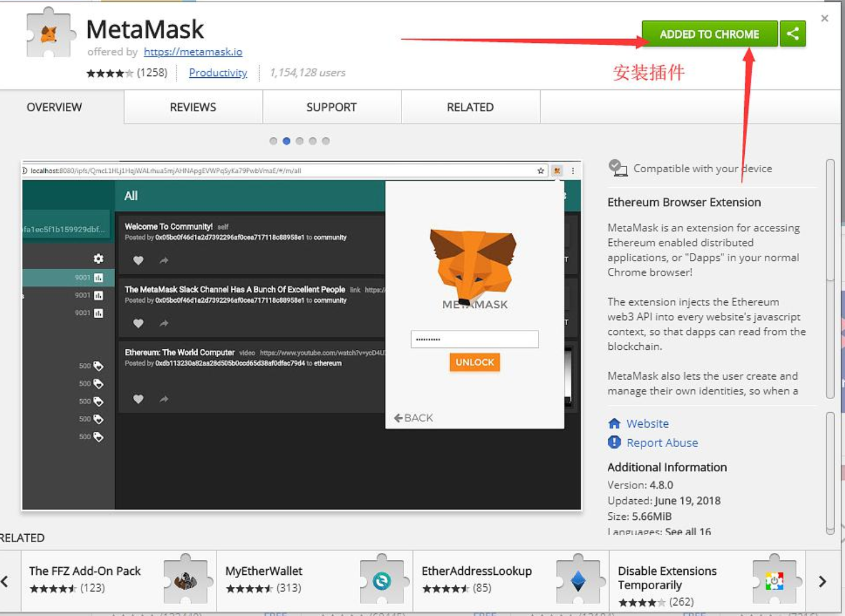
Task: Click the settings gear in preview sidebar
Action: (x=99, y=259)
